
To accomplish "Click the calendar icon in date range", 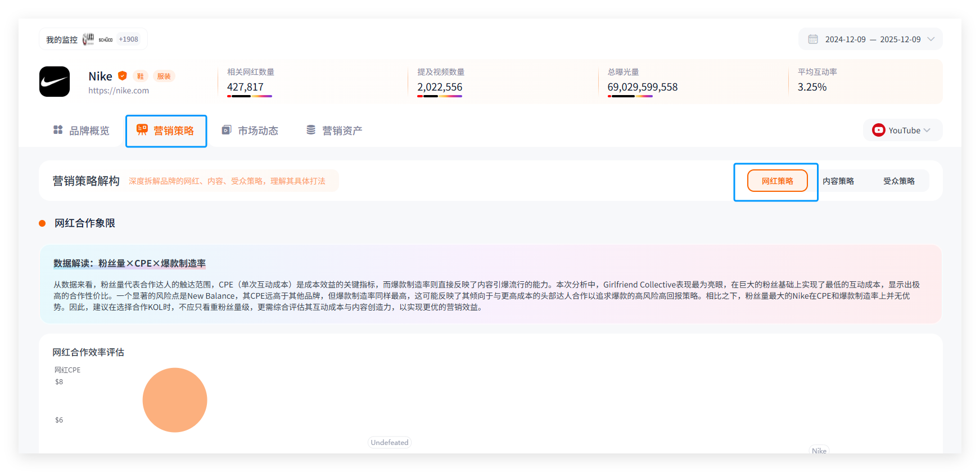I will 812,39.
